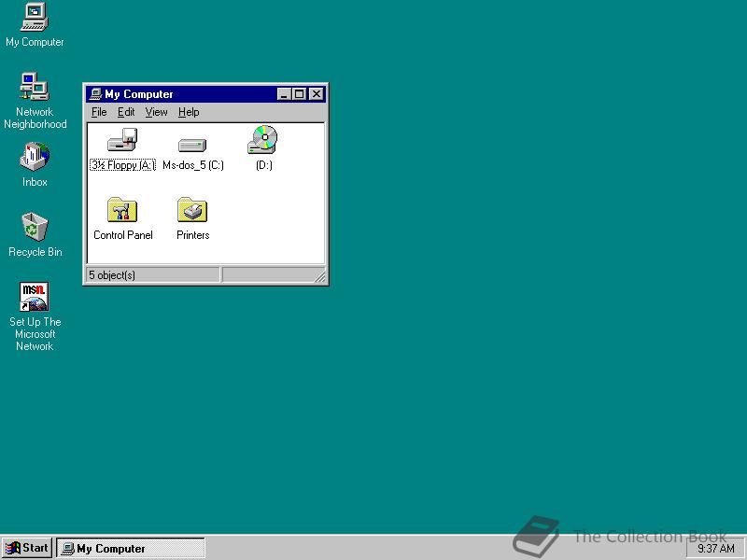The height and width of the screenshot is (560, 747).
Task: Click the window's bottom-right resize grip
Action: [320, 276]
